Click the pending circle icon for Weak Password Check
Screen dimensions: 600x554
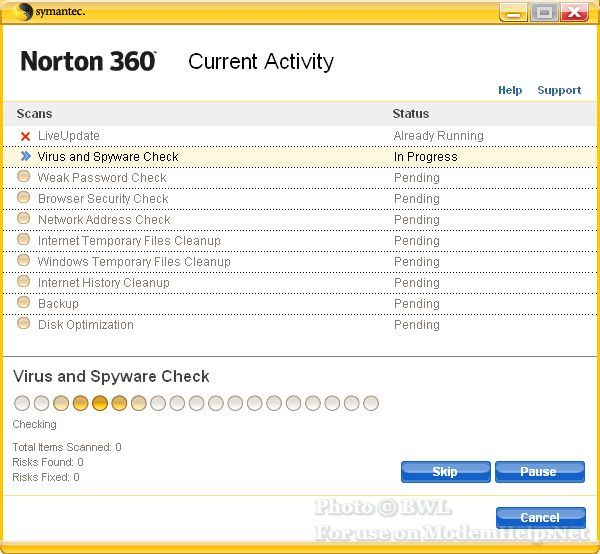click(23, 176)
